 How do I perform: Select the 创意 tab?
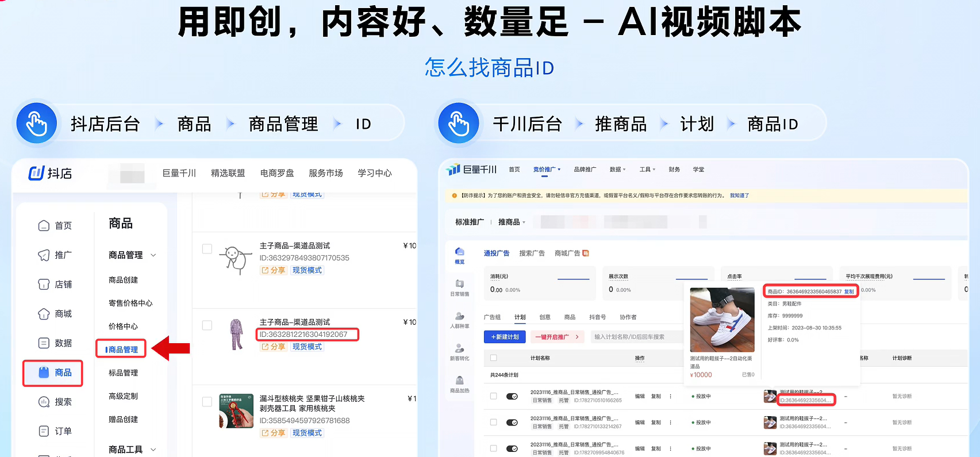pos(544,317)
